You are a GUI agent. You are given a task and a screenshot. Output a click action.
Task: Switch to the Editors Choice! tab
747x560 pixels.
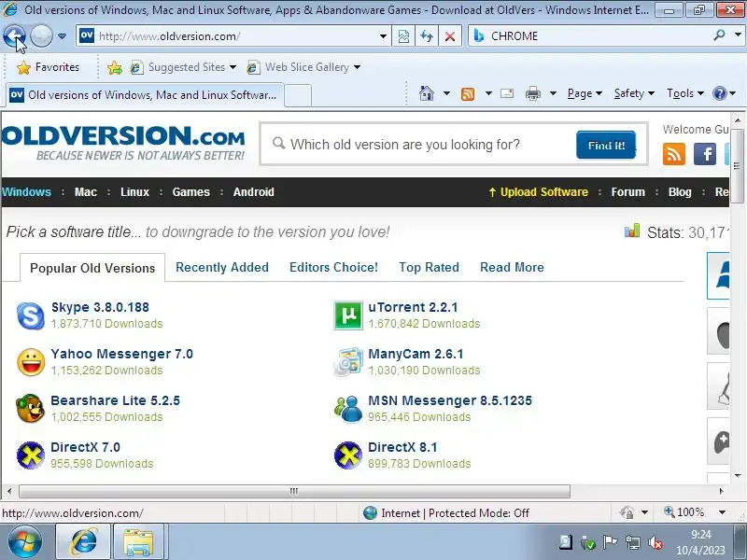click(x=333, y=267)
